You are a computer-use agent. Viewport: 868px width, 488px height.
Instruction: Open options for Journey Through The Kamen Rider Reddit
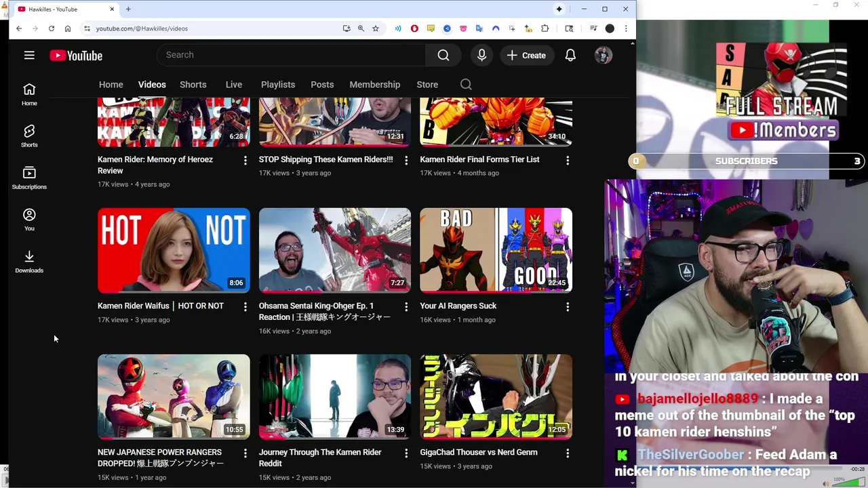click(x=406, y=453)
